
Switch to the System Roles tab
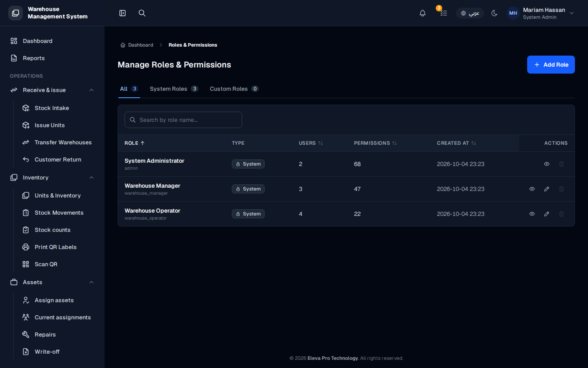coord(174,89)
